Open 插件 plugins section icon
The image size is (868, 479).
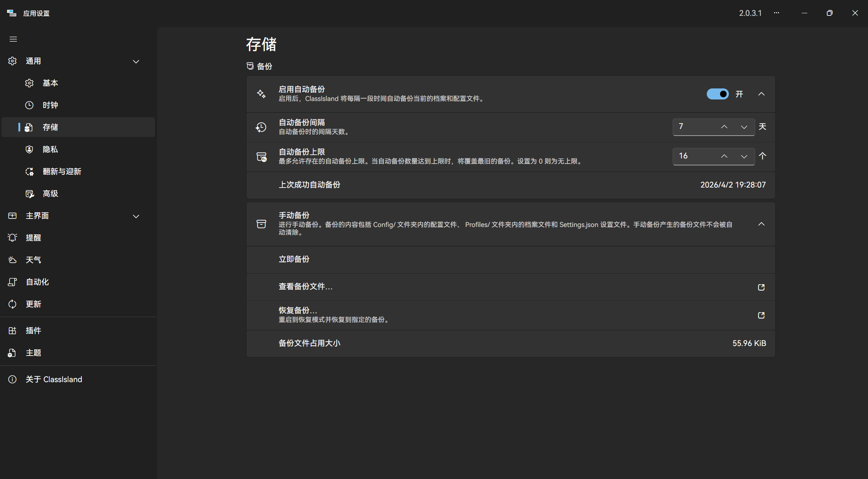[x=13, y=331]
